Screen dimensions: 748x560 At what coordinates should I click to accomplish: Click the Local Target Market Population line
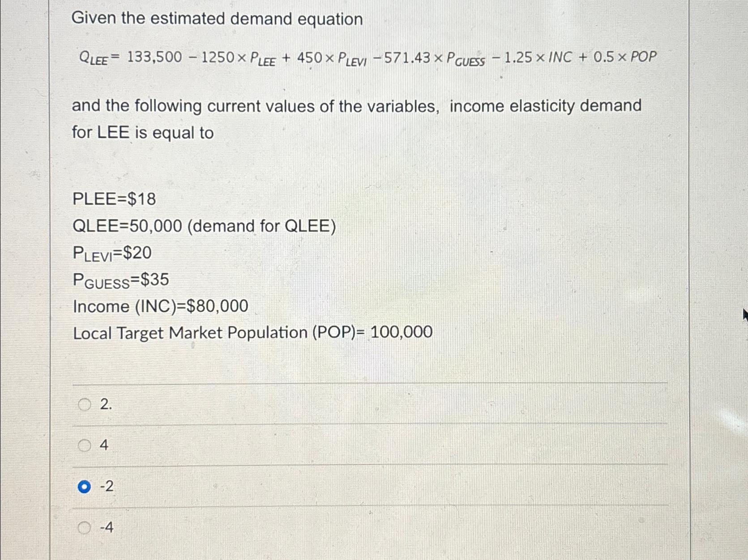[253, 332]
